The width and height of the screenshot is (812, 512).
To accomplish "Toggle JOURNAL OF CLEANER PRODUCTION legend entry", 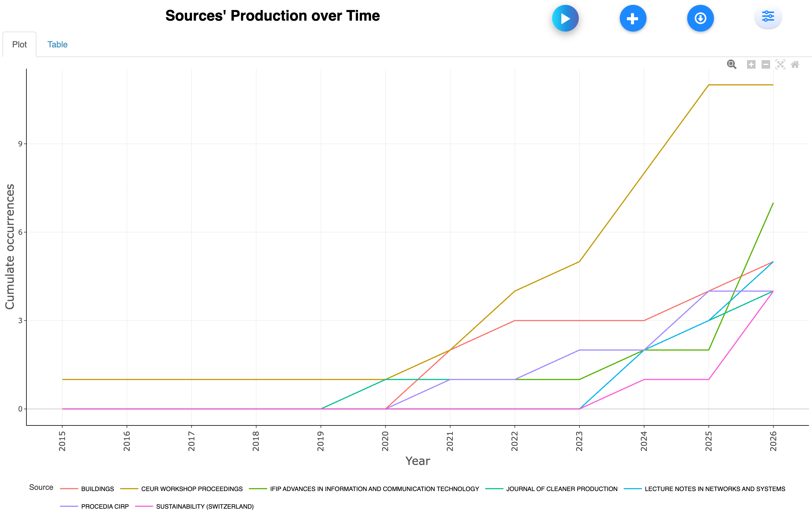I will 561,489.
